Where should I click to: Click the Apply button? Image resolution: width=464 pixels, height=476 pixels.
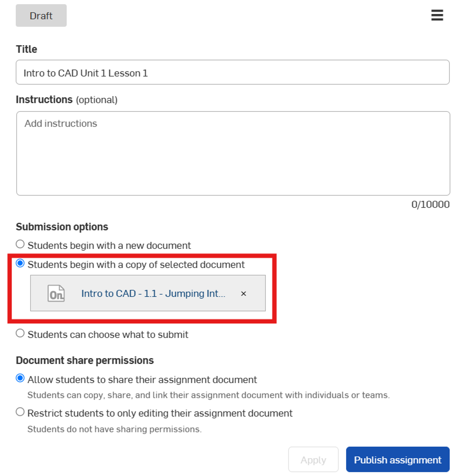tap(313, 460)
